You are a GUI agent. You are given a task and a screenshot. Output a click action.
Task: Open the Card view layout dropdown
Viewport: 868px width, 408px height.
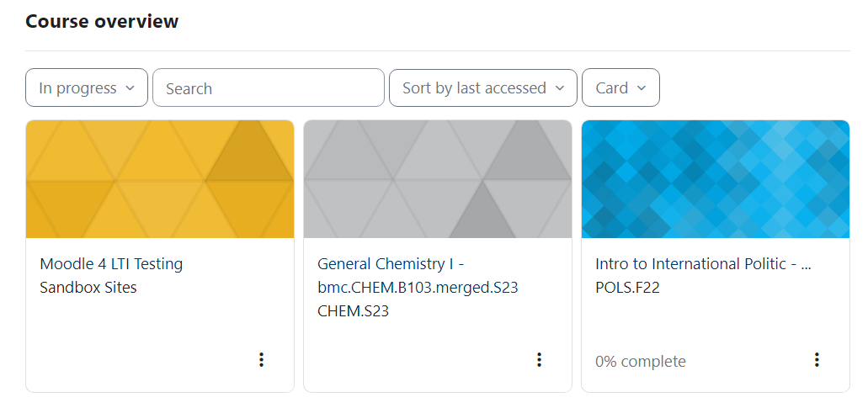620,88
